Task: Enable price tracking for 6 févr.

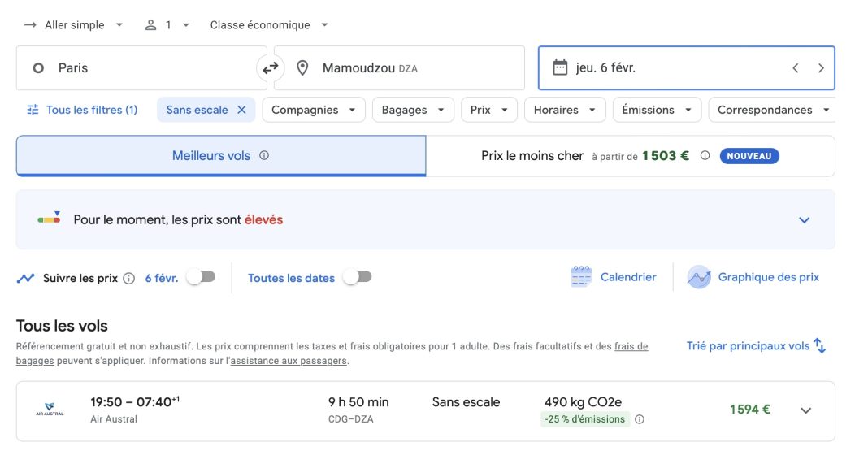Action: pyautogui.click(x=201, y=277)
